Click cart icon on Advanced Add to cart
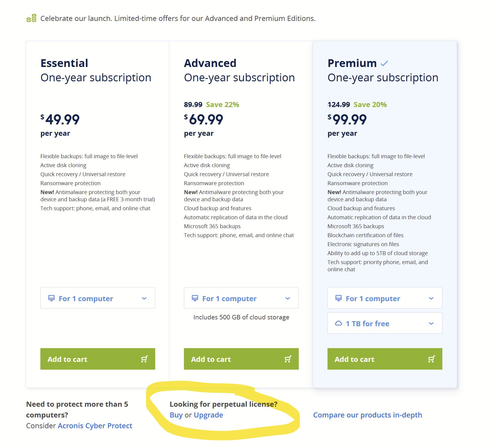Viewport: 489px width, 448px height. [288, 359]
